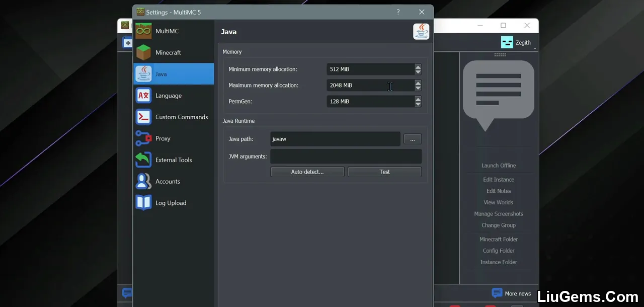Click Manage Screenshots in main window
Viewport: 644px width, 307px height.
point(499,214)
